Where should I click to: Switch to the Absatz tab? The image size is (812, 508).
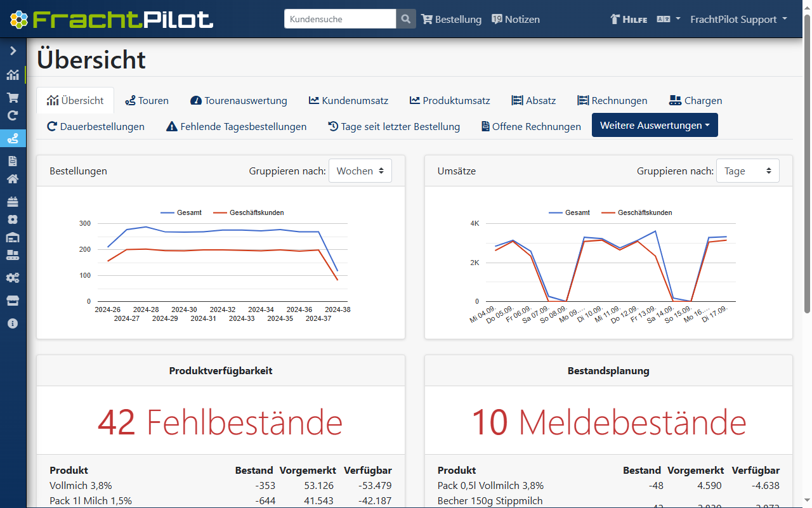coord(534,100)
